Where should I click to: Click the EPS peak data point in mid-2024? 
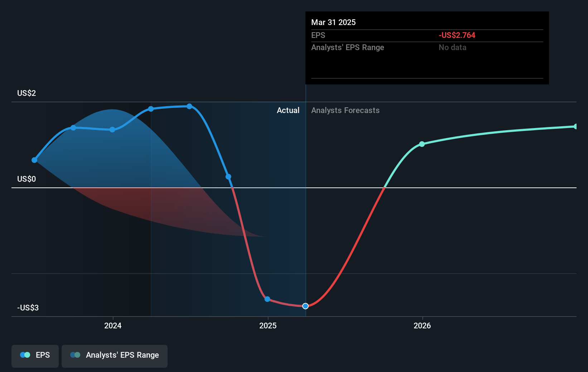click(x=189, y=106)
